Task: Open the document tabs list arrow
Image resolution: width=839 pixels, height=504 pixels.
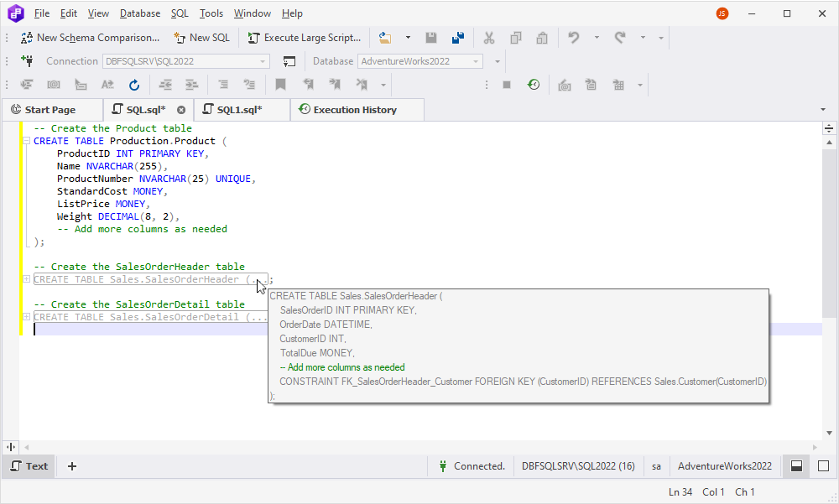Action: pyautogui.click(x=823, y=110)
